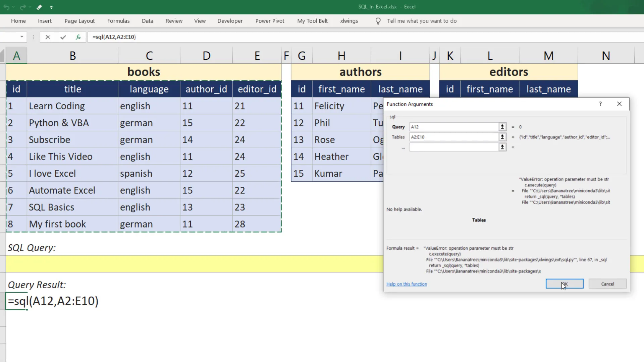644x362 pixels.
Task: Open the Name Box dropdown
Action: [x=22, y=37]
